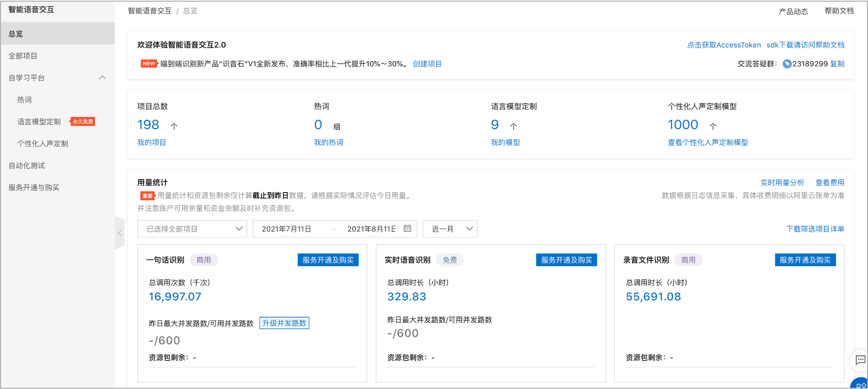Open 自动化测试 in the sidebar
Screen dimensions: 868x389
(x=26, y=166)
